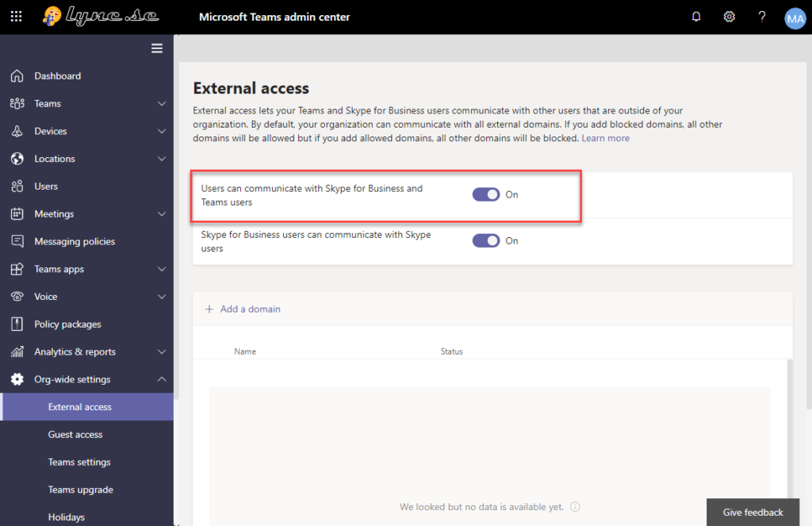Screen dimensions: 812x526
Task: Click the Analytics & reports chart icon
Action: coord(17,351)
